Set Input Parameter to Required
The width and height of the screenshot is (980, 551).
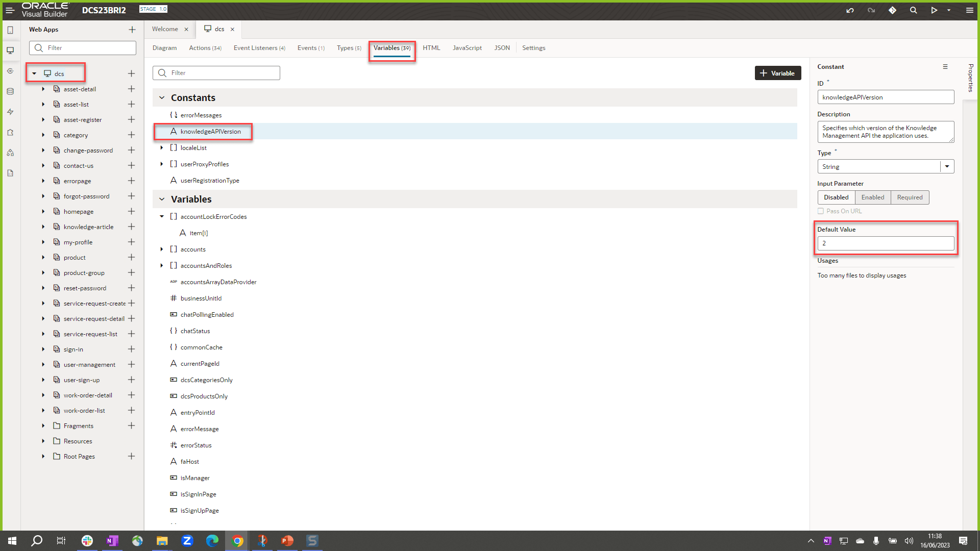pos(910,197)
